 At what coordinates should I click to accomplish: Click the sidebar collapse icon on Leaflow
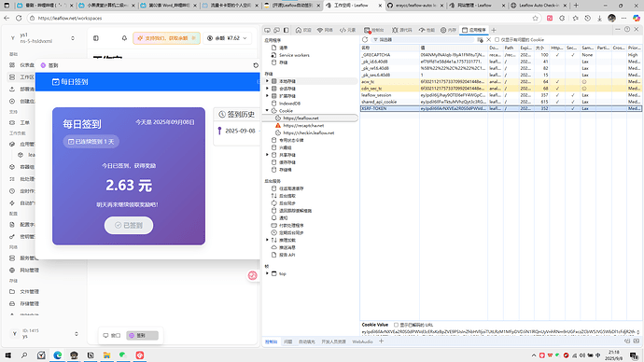pos(96,38)
